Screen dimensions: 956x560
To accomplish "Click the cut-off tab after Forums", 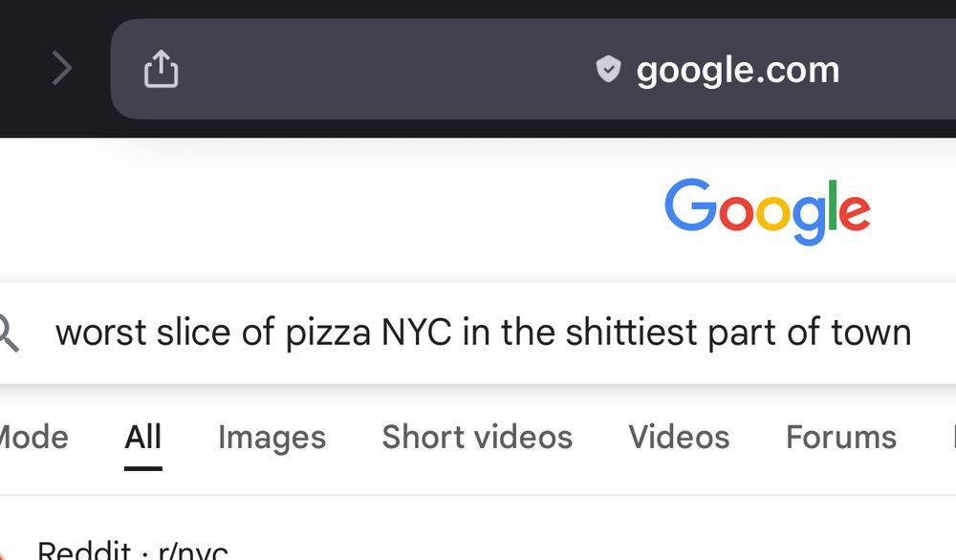I will pyautogui.click(x=953, y=437).
